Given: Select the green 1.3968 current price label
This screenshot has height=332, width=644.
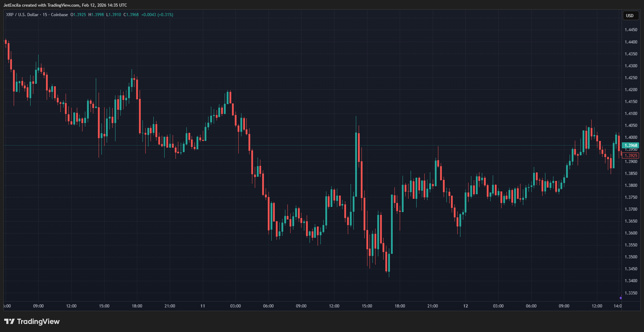Looking at the screenshot, I should 631,145.
